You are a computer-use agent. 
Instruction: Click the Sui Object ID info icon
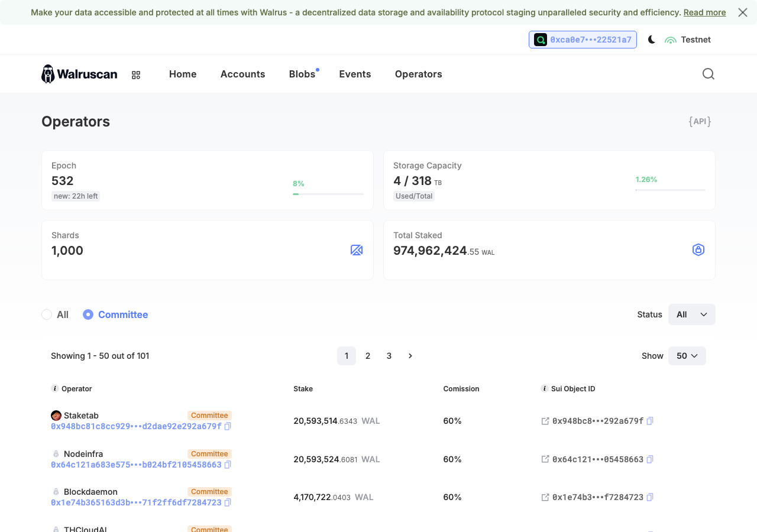(545, 388)
